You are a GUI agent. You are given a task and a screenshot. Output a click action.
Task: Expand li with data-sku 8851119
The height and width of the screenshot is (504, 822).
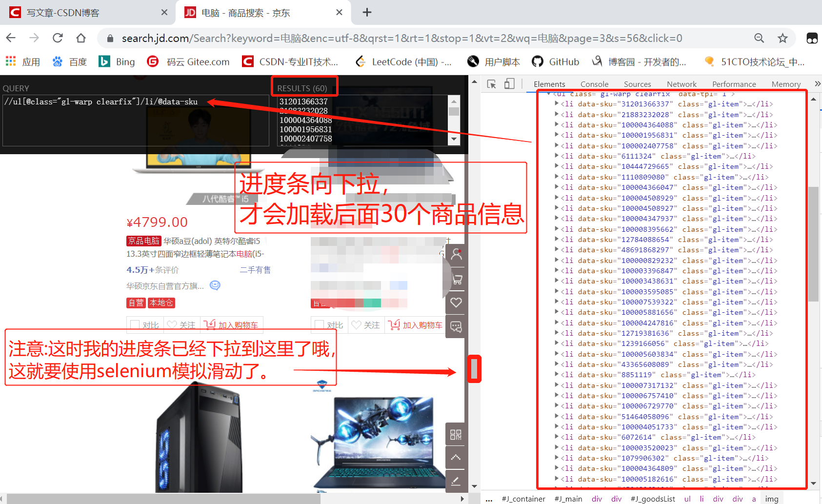tap(557, 374)
